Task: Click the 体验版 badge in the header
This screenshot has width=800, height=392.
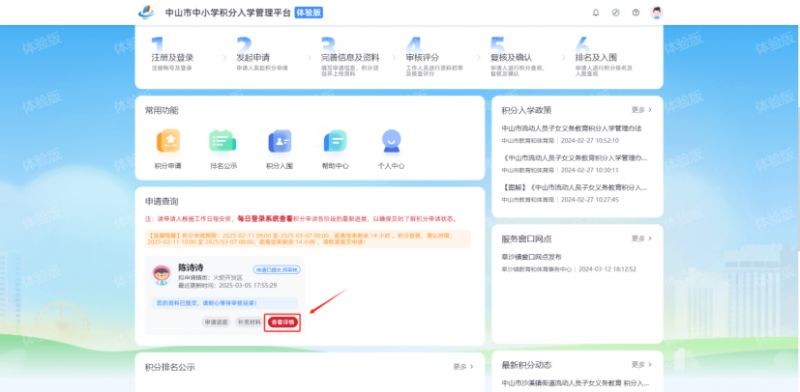Action: pos(309,13)
